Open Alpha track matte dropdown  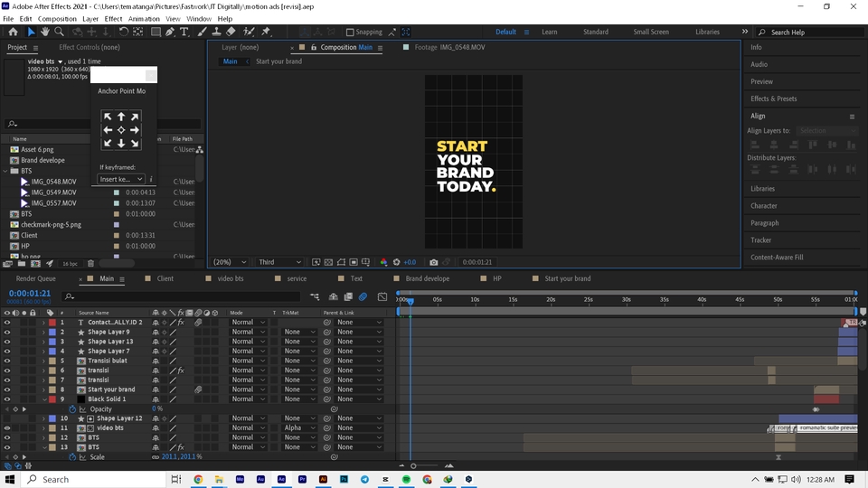point(299,427)
